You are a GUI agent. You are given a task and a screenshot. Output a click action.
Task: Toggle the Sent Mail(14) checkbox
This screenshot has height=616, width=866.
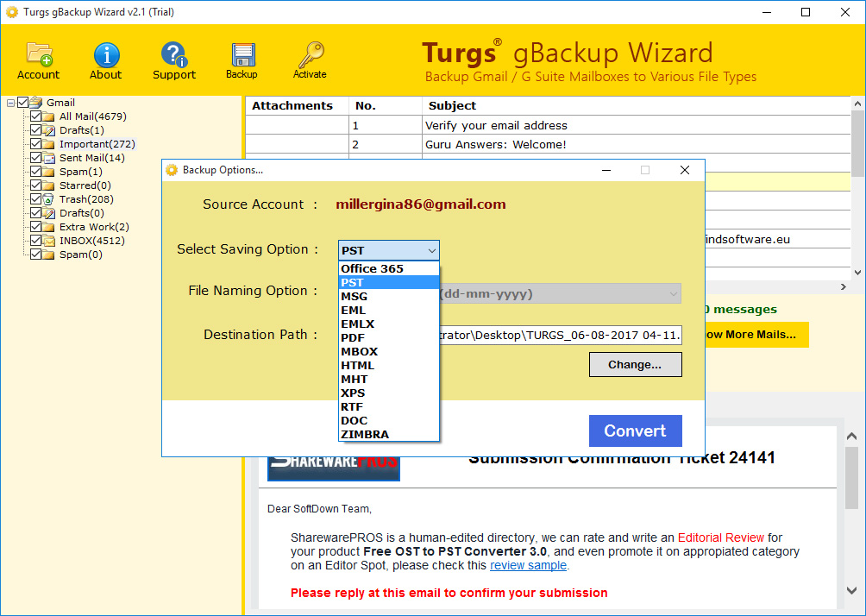coord(35,158)
